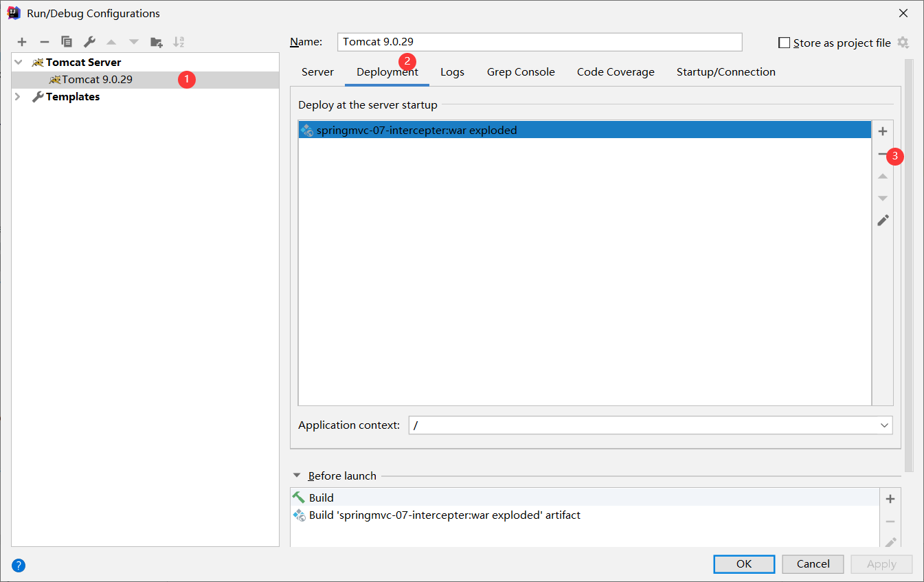The height and width of the screenshot is (582, 924).
Task: Edit selected deployment artifact pencil icon
Action: [x=883, y=221]
